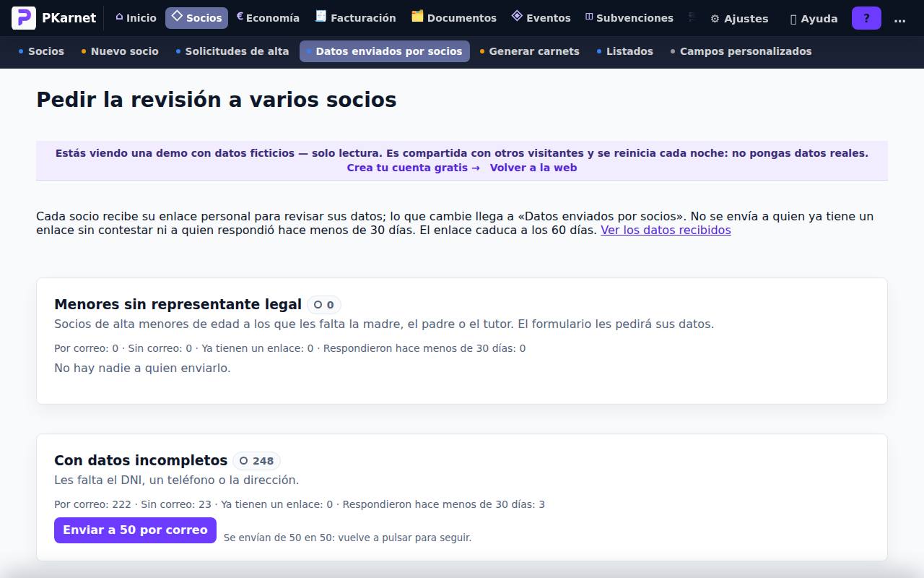Open Ajustes settings gear
This screenshot has width=924, height=578.
pos(739,19)
